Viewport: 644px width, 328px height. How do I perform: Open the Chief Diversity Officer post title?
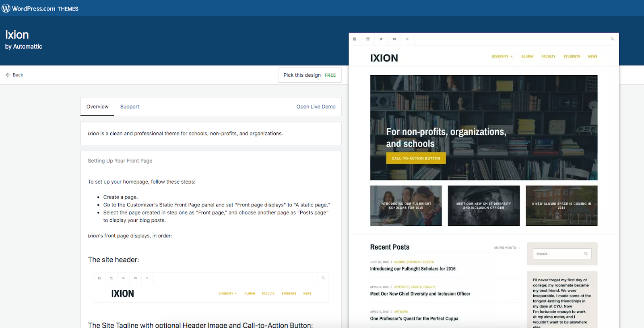[420, 294]
